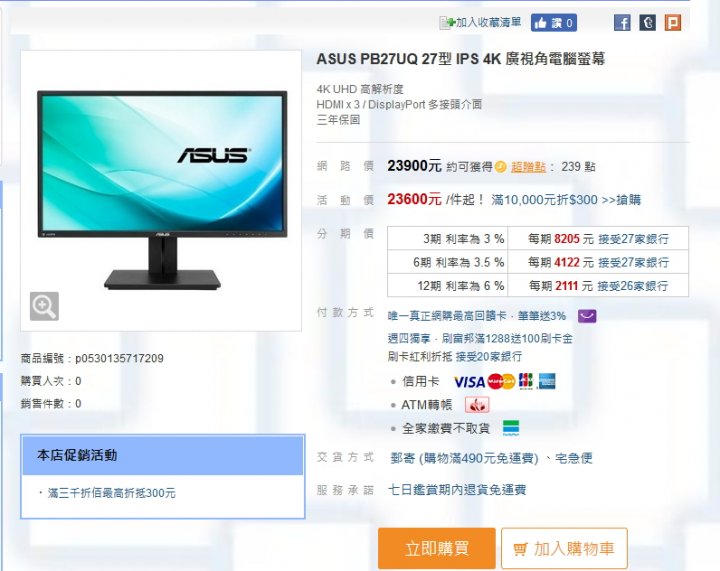This screenshot has height=571, width=720.
Task: Click the ASUS monitor product image
Action: [x=162, y=190]
